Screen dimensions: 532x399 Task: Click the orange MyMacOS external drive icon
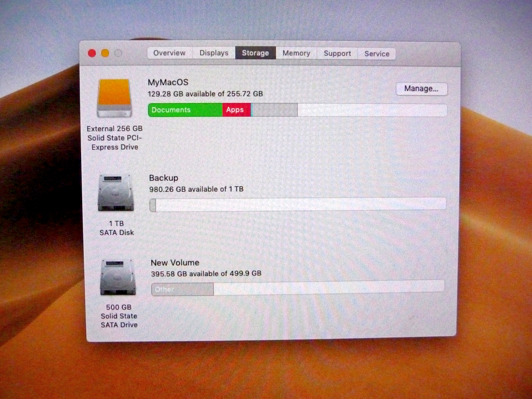point(114,98)
